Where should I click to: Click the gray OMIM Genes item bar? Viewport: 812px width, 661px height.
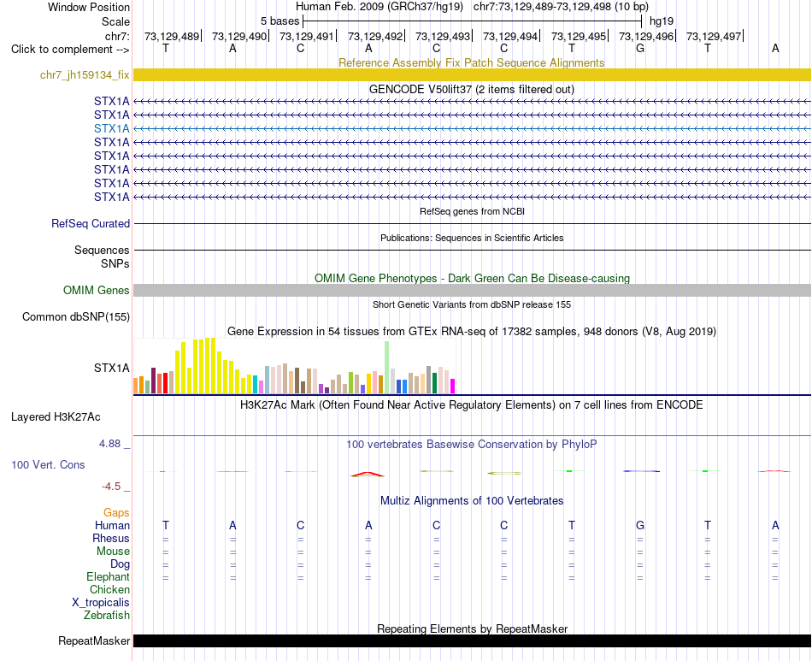click(472, 290)
